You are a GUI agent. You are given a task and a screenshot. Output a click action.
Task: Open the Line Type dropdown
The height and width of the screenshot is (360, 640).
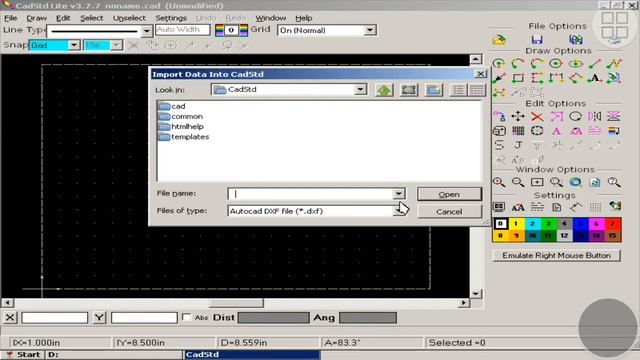tap(146, 31)
